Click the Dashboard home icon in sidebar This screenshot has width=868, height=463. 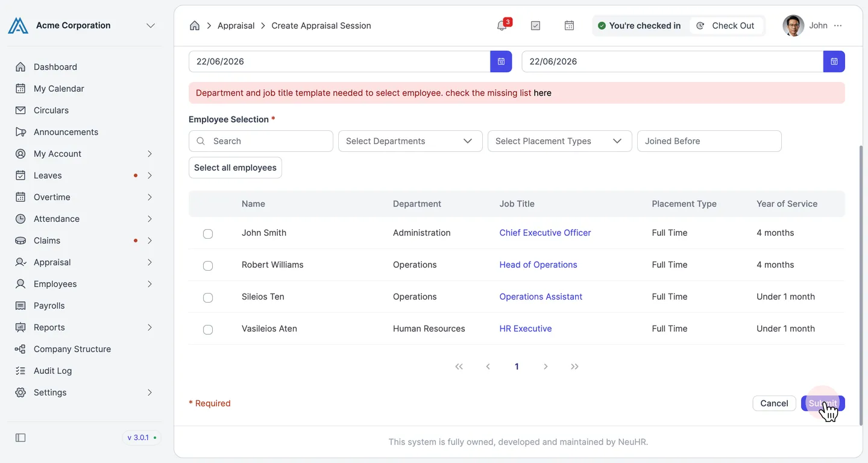(x=20, y=67)
